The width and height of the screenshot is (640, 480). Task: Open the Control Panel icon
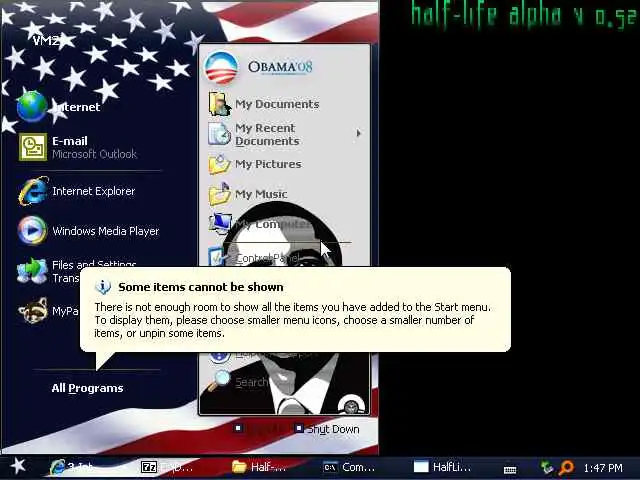[216, 256]
